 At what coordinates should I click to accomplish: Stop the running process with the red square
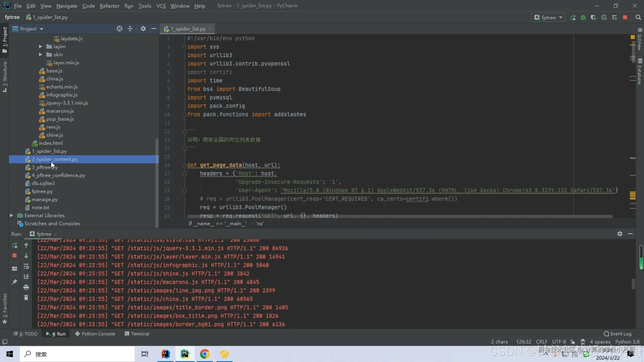[x=625, y=17]
